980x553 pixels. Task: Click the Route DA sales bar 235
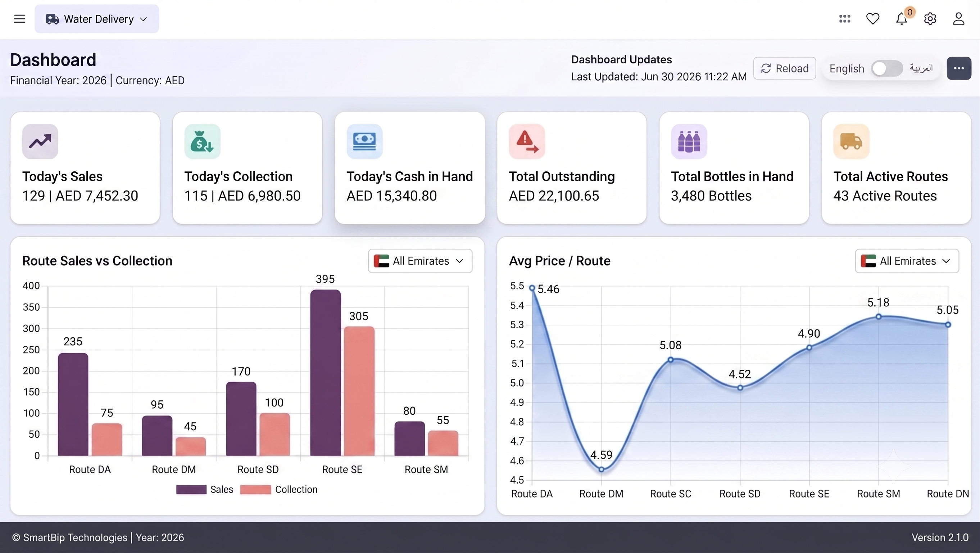click(x=73, y=405)
